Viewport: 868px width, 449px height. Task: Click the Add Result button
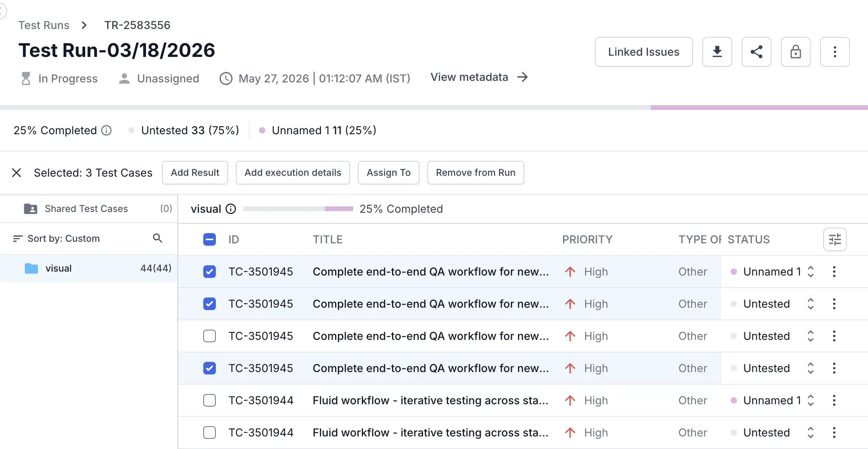pyautogui.click(x=195, y=173)
